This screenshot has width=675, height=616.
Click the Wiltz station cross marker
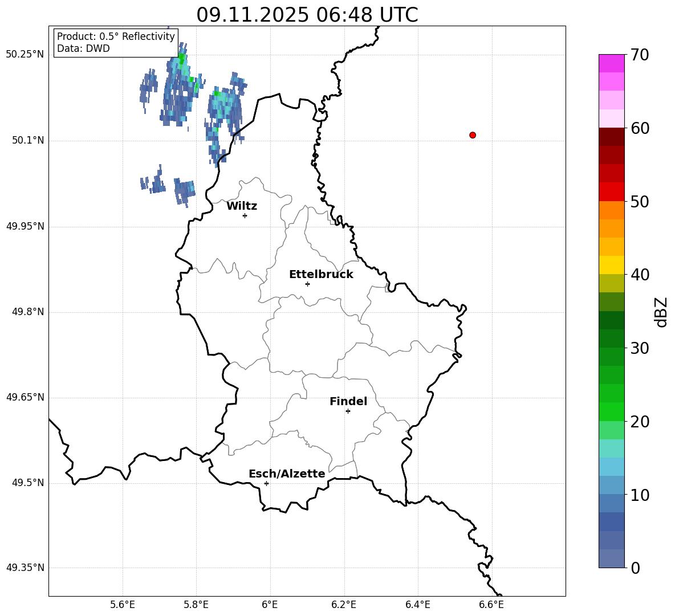pyautogui.click(x=245, y=215)
